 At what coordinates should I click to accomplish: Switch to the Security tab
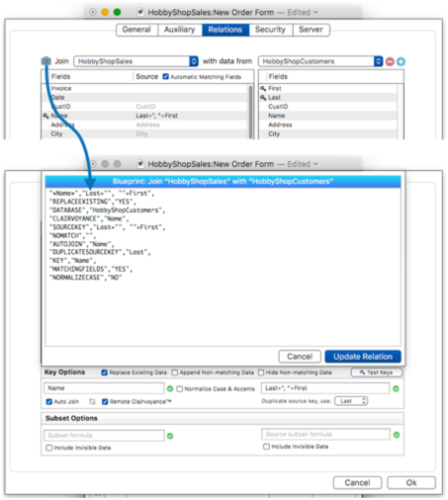270,30
